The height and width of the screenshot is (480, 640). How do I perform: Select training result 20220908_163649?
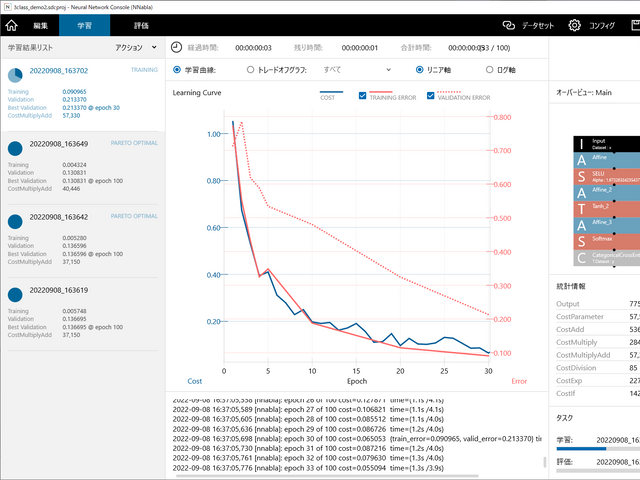[80, 164]
